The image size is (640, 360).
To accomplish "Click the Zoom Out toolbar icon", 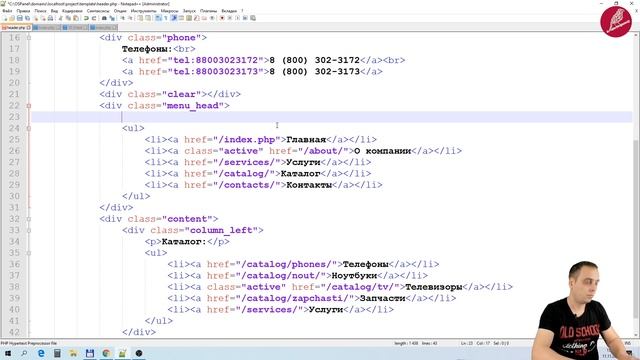I will (x=131, y=18).
